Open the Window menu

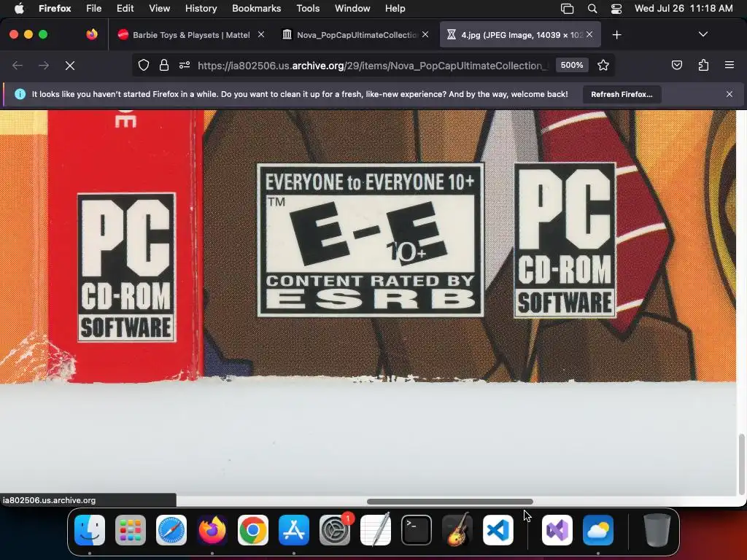pyautogui.click(x=352, y=8)
